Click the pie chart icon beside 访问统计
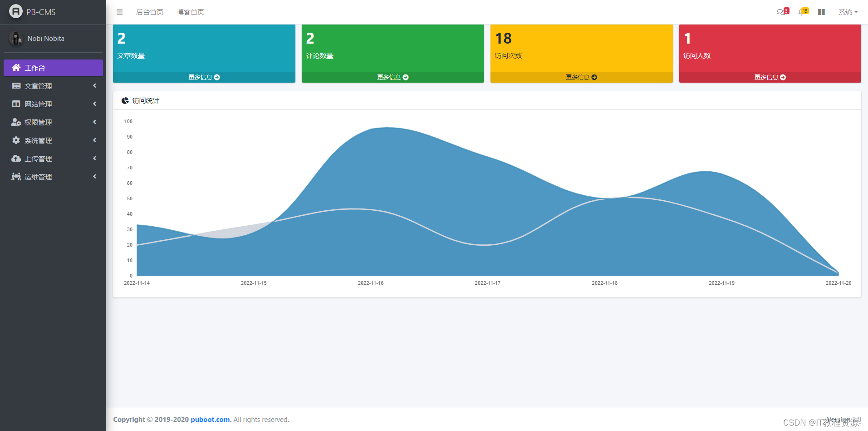The width and height of the screenshot is (868, 431). (125, 101)
